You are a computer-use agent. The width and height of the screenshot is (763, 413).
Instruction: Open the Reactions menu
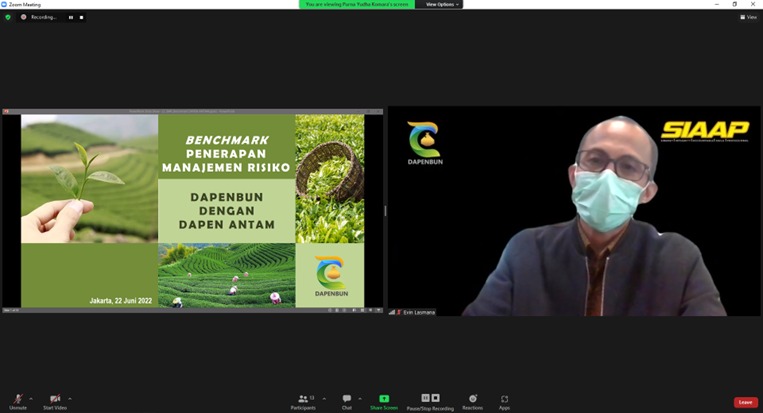coord(472,399)
